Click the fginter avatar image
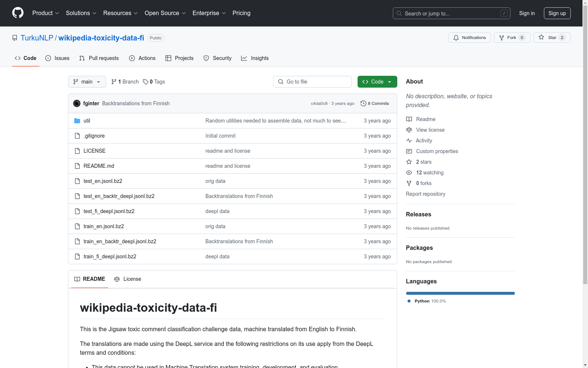 click(77, 103)
